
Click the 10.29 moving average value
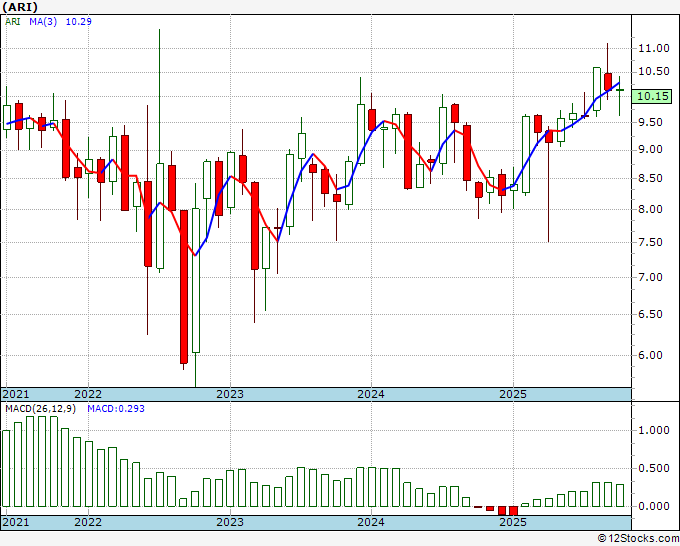click(x=78, y=22)
